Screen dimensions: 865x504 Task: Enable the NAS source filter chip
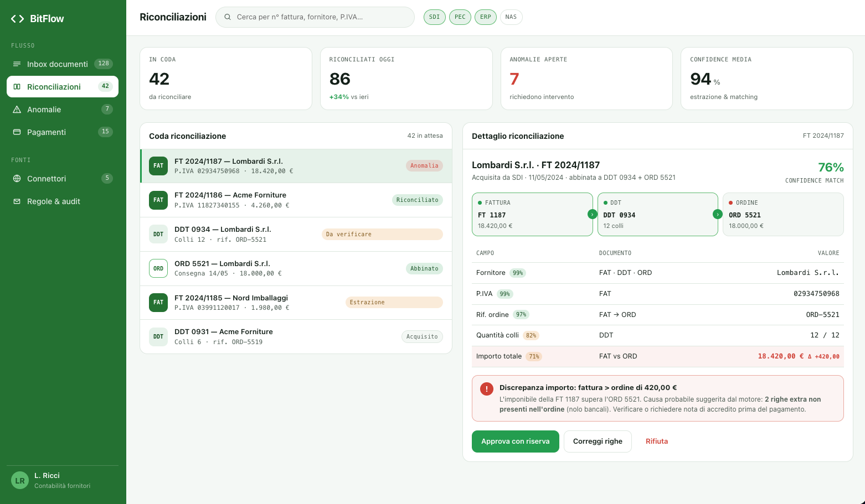tap(511, 17)
